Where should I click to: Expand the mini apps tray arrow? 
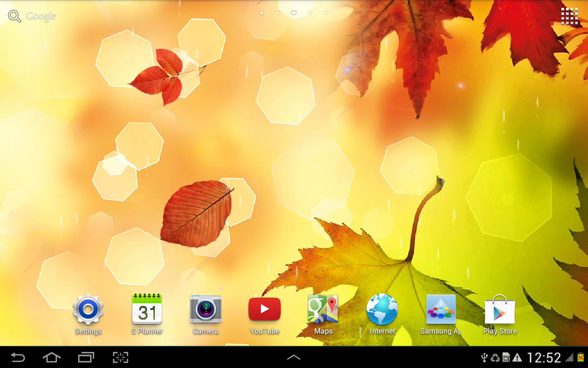294,357
